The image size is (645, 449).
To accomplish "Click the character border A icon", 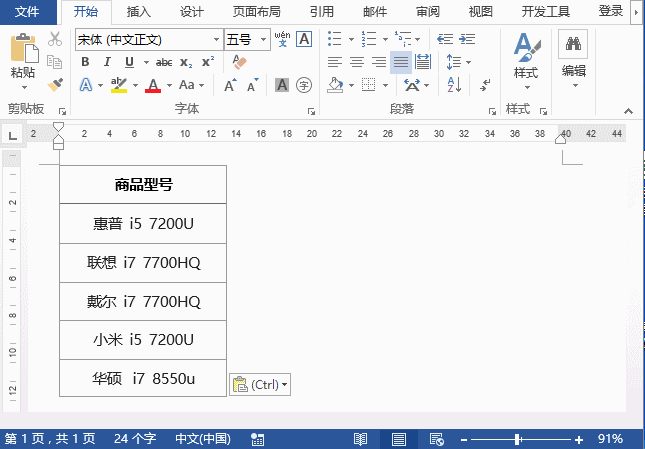I will point(304,39).
